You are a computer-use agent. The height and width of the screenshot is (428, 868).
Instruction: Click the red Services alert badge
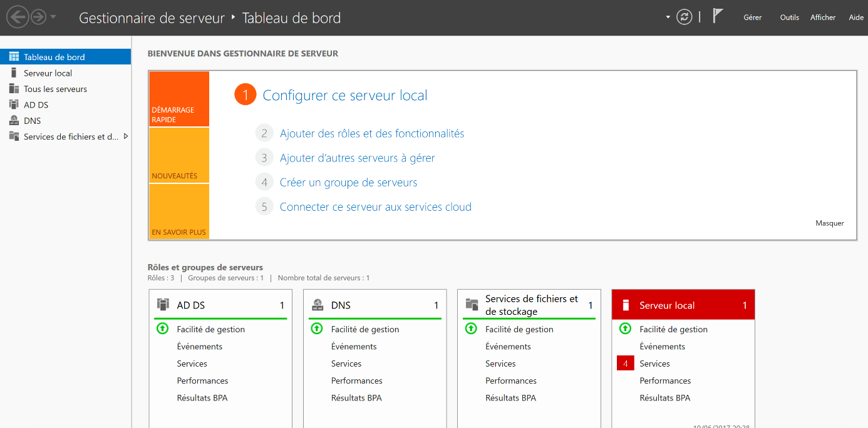coord(625,364)
